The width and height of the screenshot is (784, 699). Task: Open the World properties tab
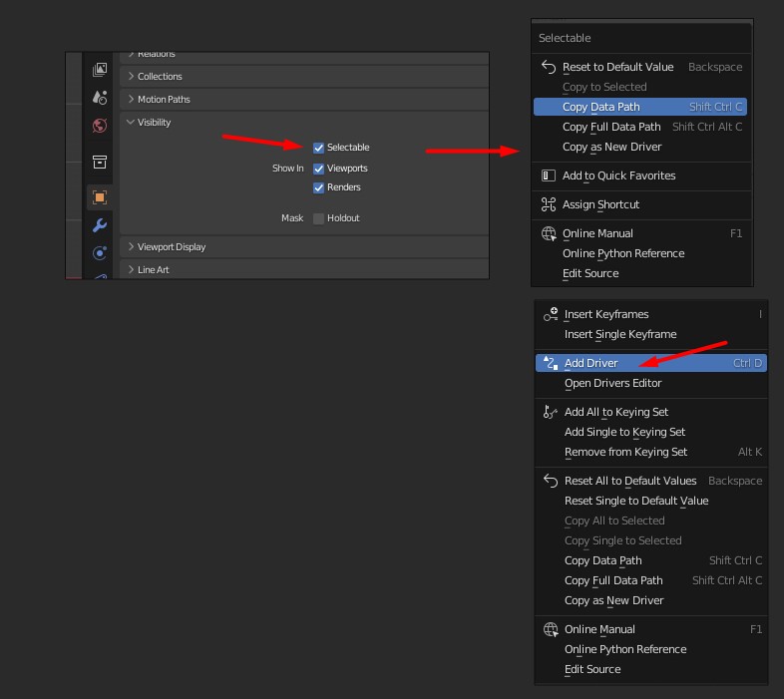coord(100,125)
